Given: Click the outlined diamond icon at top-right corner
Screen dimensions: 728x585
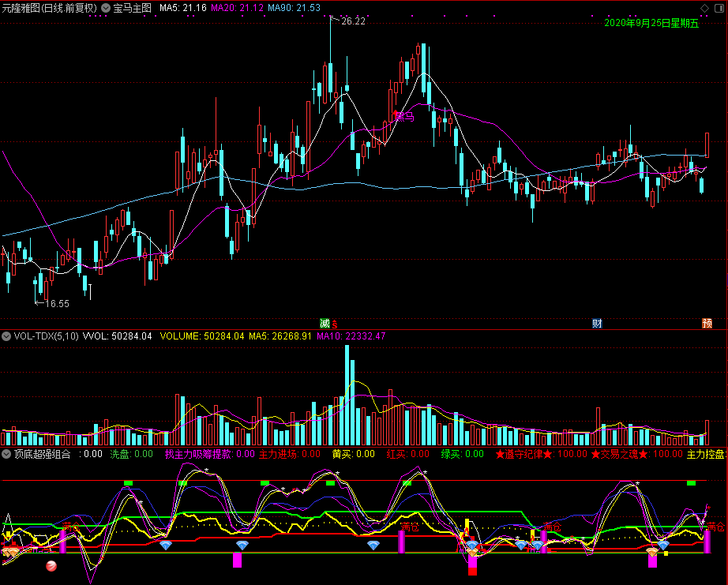Looking at the screenshot, I should (x=704, y=8).
